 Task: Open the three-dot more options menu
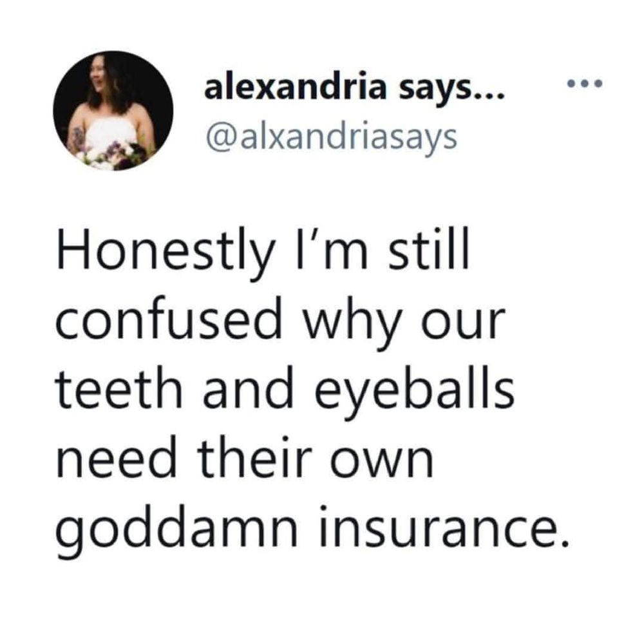[585, 84]
